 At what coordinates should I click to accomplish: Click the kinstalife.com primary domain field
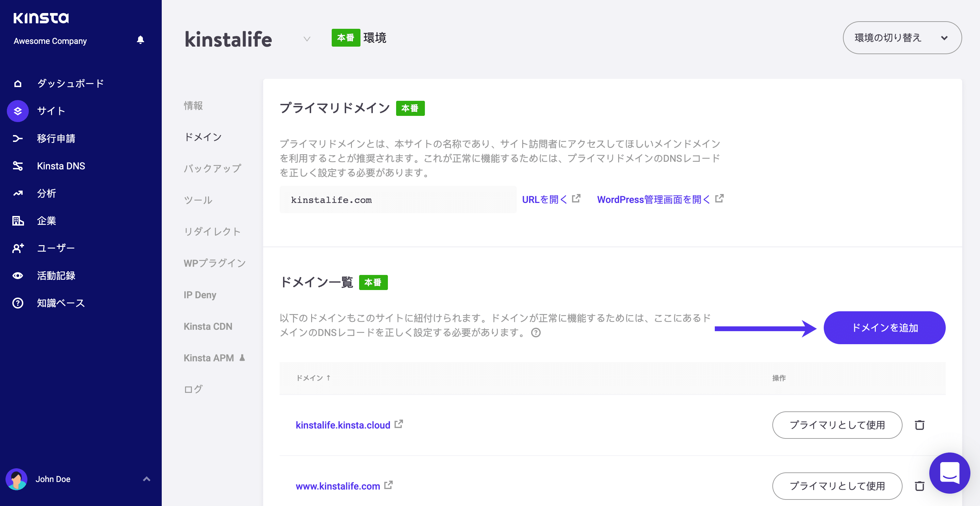pos(397,200)
